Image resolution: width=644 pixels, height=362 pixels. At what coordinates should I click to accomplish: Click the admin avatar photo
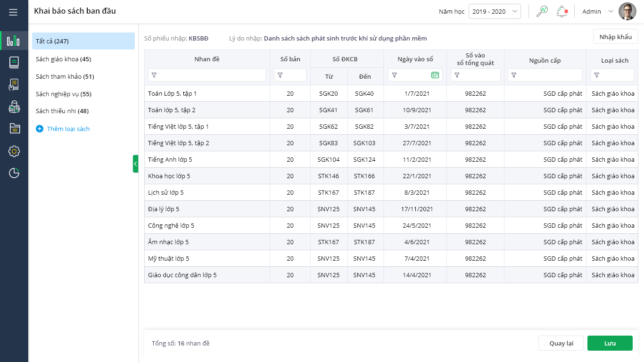pos(627,12)
